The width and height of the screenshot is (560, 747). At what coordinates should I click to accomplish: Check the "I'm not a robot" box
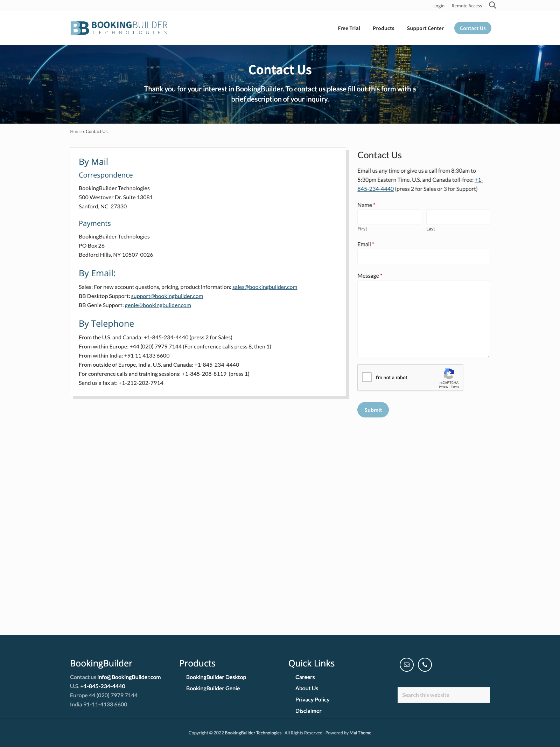367,377
